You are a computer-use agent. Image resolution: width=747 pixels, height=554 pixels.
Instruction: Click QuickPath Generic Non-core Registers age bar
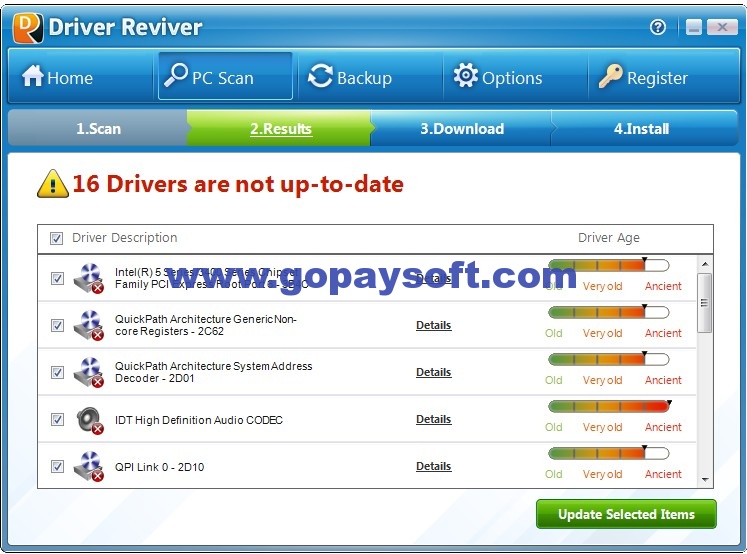click(x=609, y=312)
